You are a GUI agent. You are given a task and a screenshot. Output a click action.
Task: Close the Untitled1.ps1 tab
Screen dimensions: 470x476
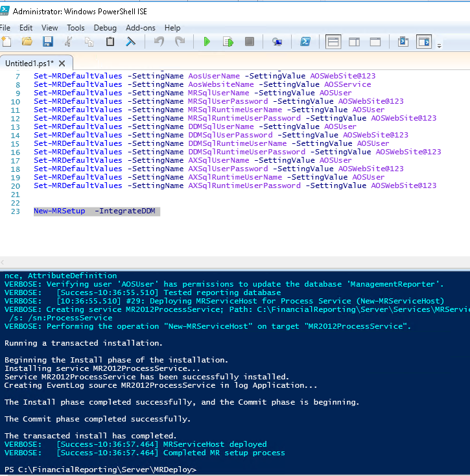[x=62, y=64]
